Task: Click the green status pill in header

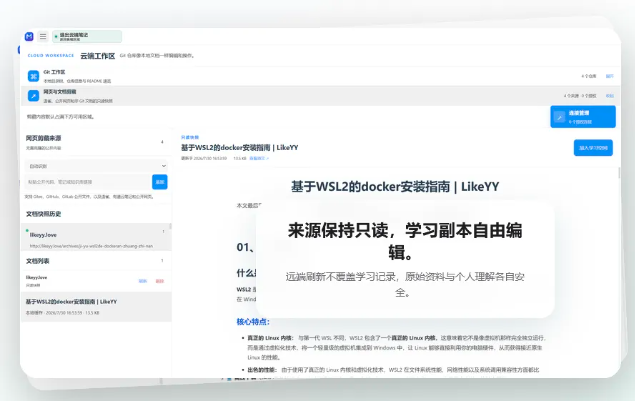Action: [x=87, y=36]
